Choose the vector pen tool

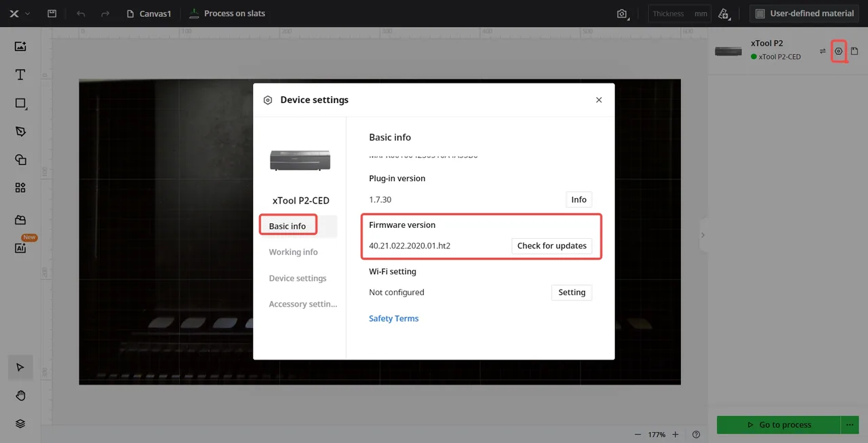pos(20,131)
